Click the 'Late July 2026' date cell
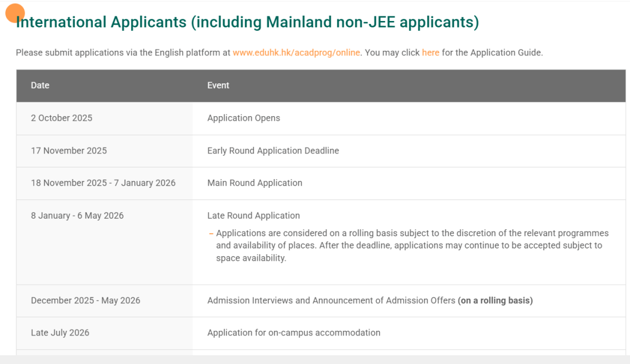Viewport: 630px width, 364px height. (60, 332)
